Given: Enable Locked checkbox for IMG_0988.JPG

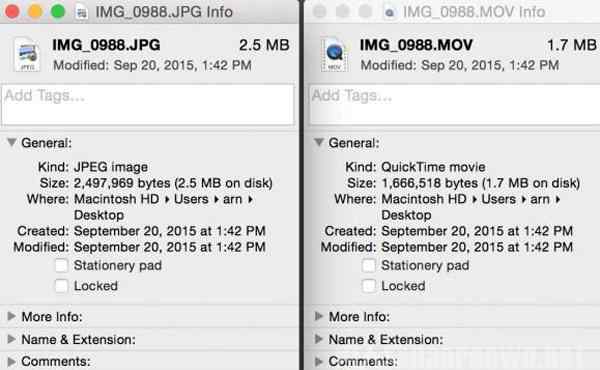Looking at the screenshot, I should pyautogui.click(x=61, y=286).
